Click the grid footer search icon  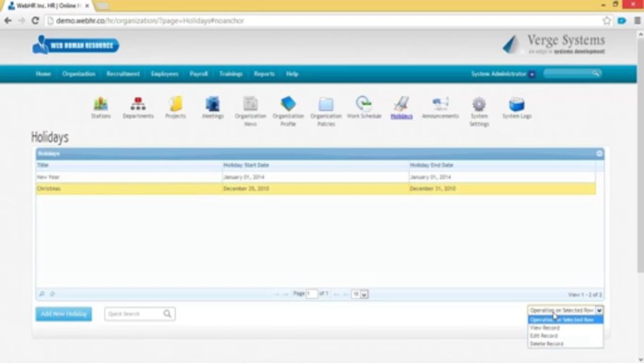pyautogui.click(x=42, y=294)
